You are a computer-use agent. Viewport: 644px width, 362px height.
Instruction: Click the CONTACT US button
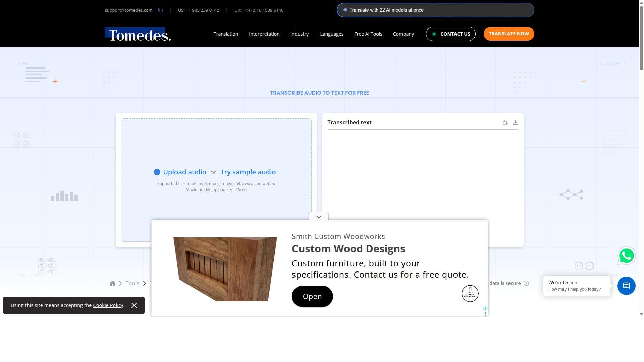tap(450, 34)
